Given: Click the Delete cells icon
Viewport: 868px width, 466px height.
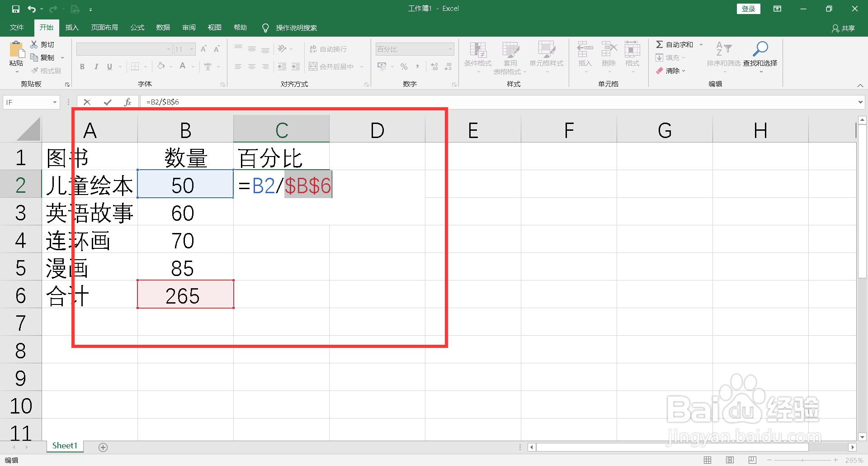Looking at the screenshot, I should [x=609, y=49].
